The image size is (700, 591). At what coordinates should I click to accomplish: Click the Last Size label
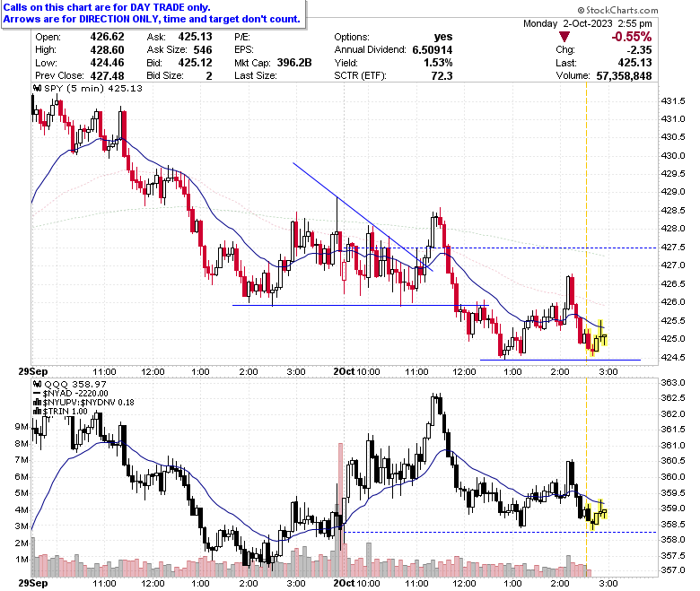point(256,75)
